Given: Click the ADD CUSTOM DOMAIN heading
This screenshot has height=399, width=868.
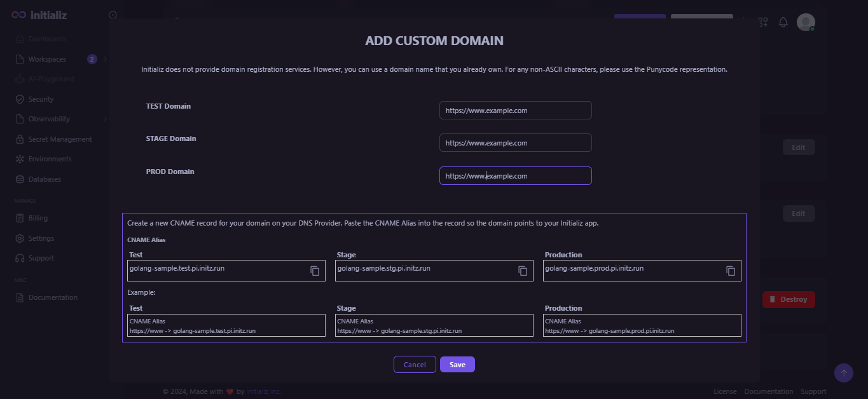Looking at the screenshot, I should coord(434,41).
